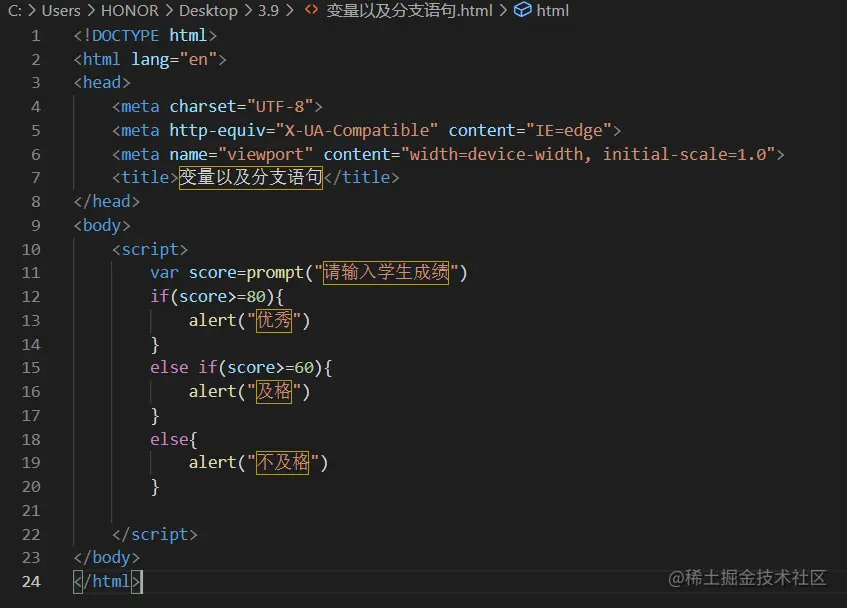Click the width=device-width content string
The width and height of the screenshot is (847, 608).
(x=588, y=154)
